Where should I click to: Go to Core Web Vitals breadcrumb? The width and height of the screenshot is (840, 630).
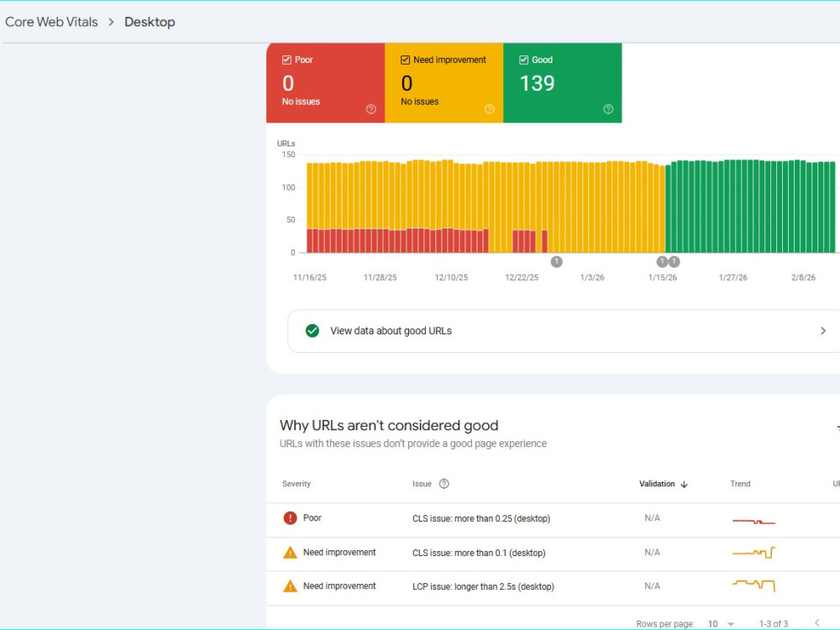(x=51, y=22)
